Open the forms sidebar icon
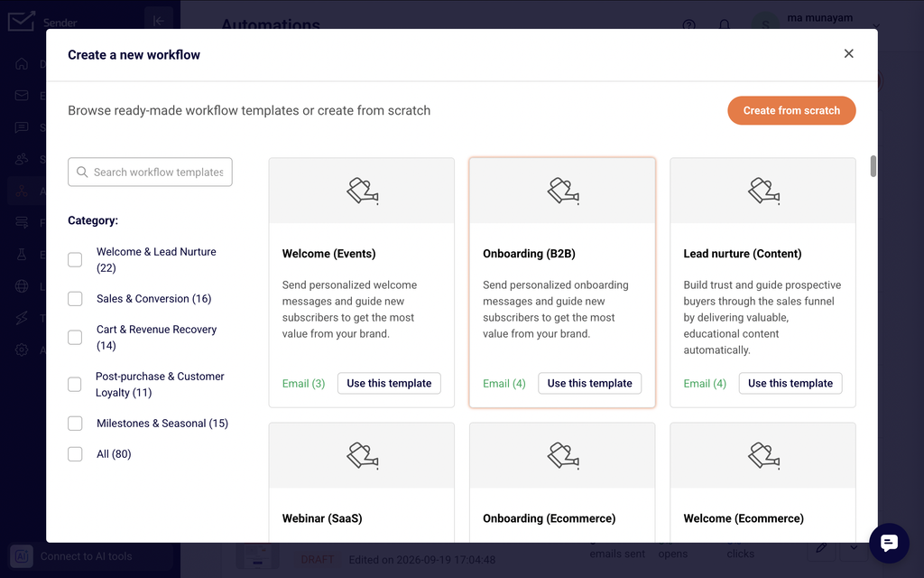Image resolution: width=924 pixels, height=578 pixels. coord(22,223)
